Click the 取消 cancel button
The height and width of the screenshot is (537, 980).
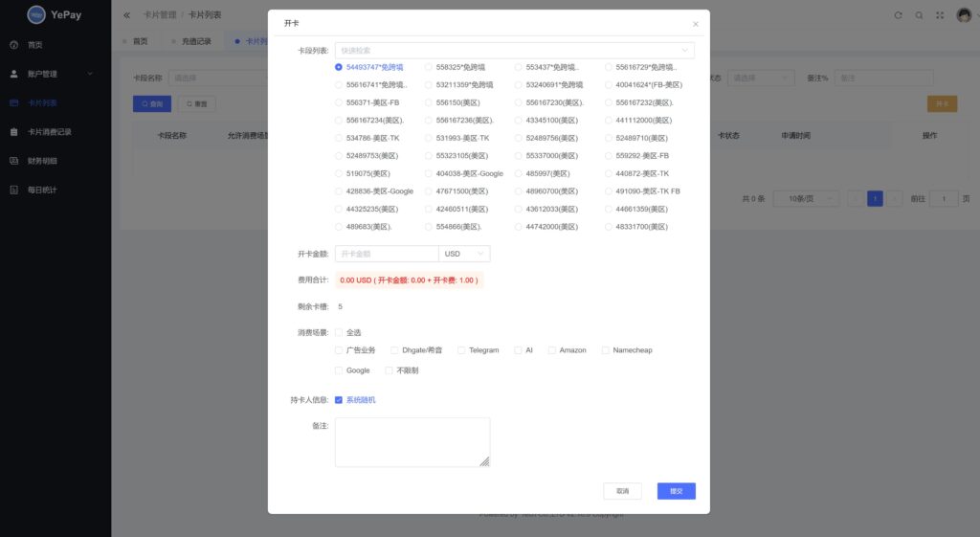point(622,491)
